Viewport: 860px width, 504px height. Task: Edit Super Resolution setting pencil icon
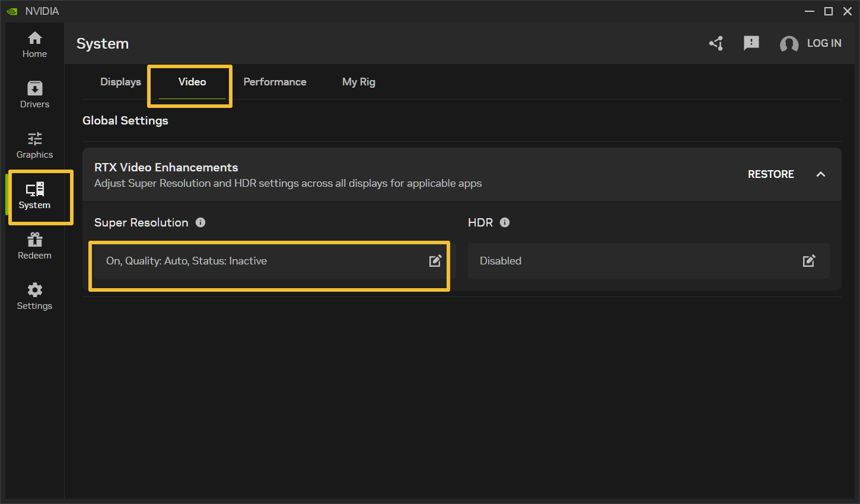pos(435,261)
